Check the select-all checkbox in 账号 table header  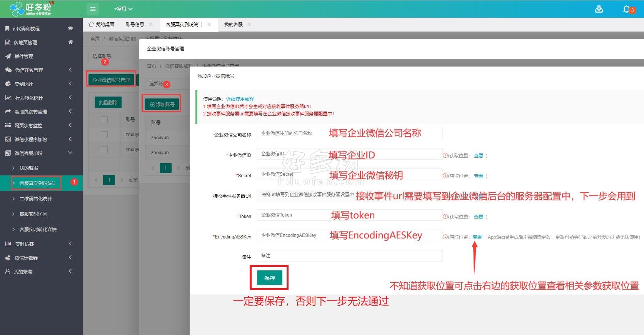(x=104, y=120)
